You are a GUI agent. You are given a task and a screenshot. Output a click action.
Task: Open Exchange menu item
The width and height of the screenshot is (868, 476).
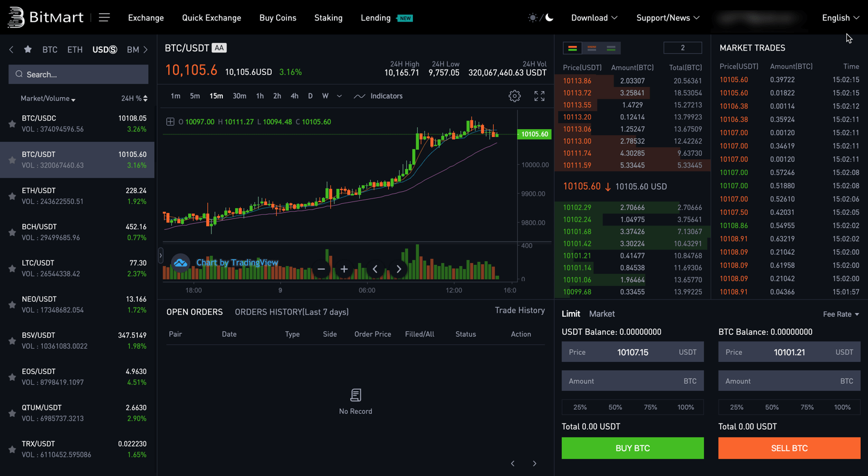(146, 17)
